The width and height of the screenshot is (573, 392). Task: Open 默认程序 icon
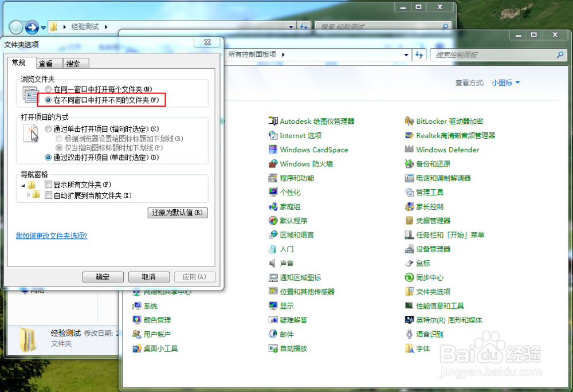[273, 220]
